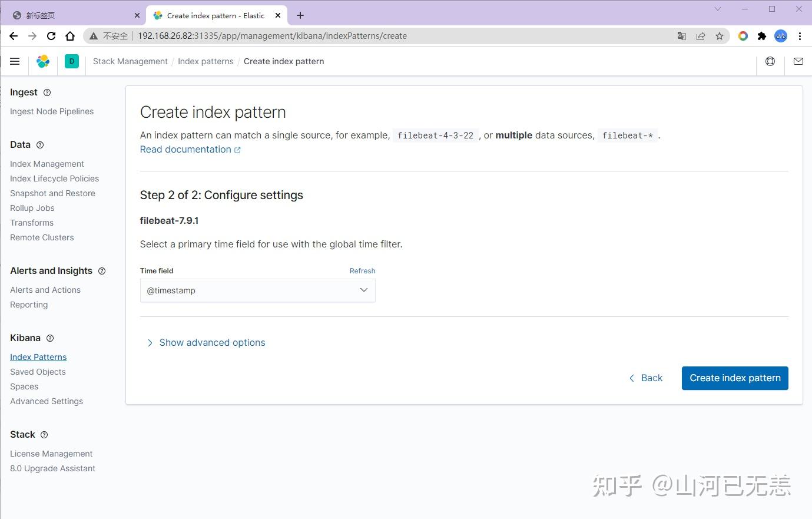The height and width of the screenshot is (519, 812).
Task: Click the Elastic logo icon
Action: click(x=43, y=61)
